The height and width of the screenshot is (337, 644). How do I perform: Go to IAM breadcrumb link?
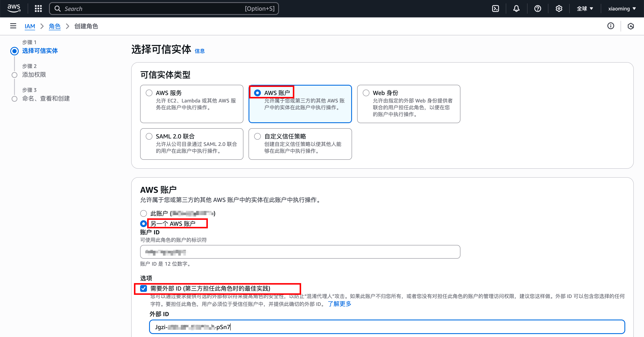click(30, 26)
